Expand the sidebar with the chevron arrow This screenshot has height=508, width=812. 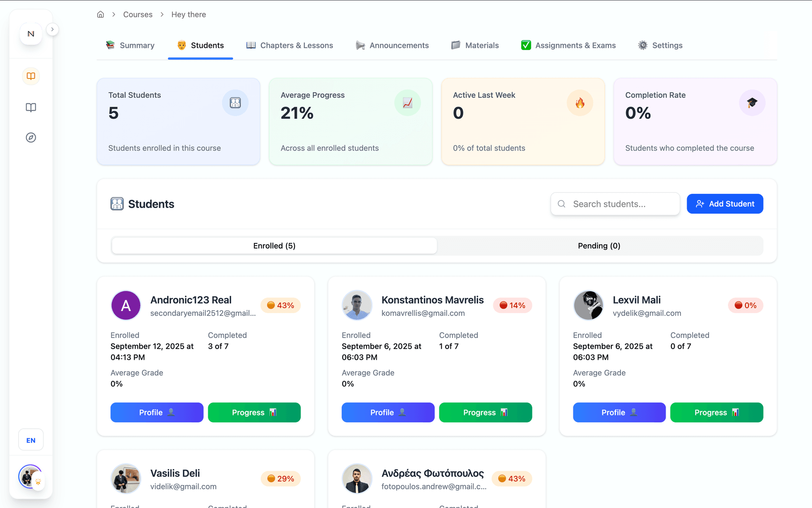coord(52,29)
